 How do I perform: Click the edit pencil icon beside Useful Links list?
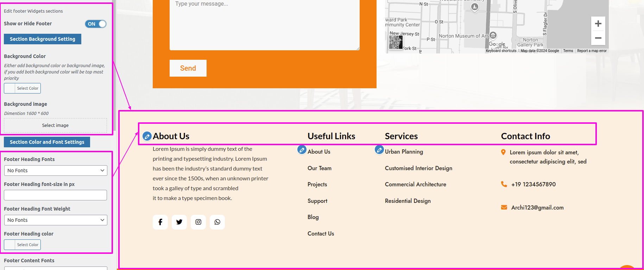tap(302, 150)
